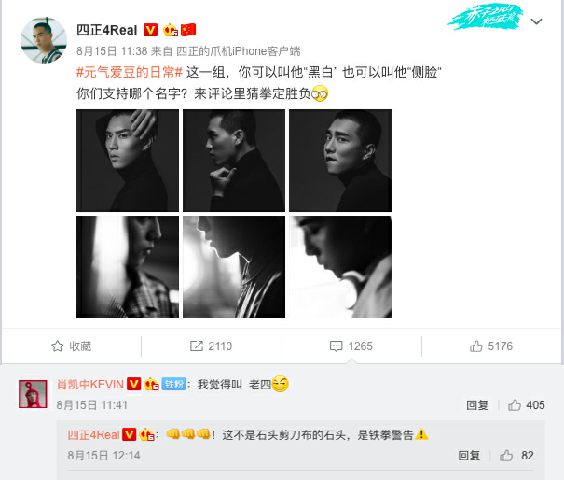Click the orange V verified badge beside 四正4Real

coord(151,30)
